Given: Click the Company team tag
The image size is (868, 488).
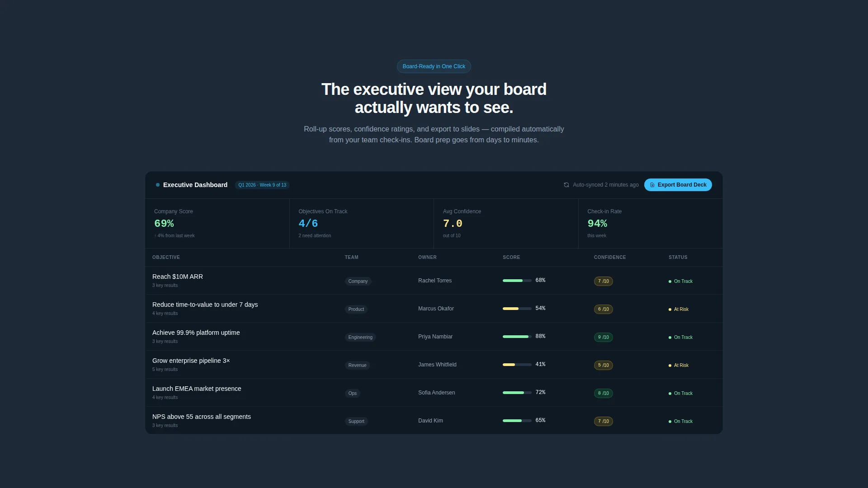Looking at the screenshot, I should (358, 281).
